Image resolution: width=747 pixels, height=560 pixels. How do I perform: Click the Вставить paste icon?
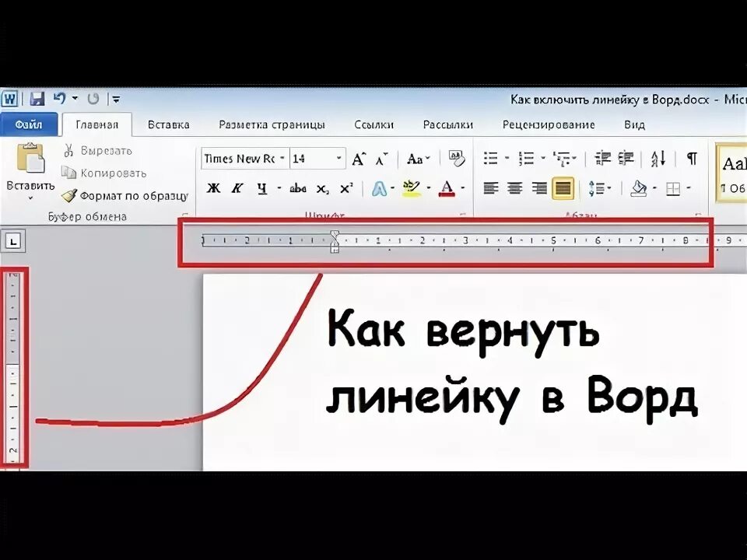point(30,158)
